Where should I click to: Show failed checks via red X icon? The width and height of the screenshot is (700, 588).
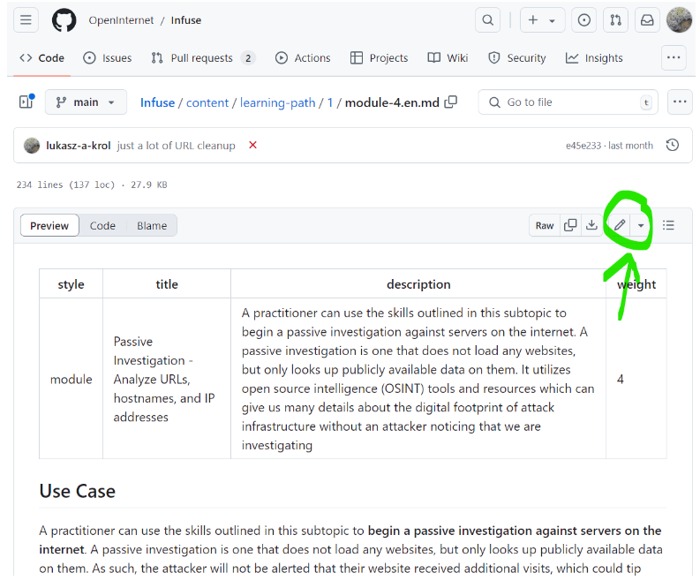tap(252, 145)
